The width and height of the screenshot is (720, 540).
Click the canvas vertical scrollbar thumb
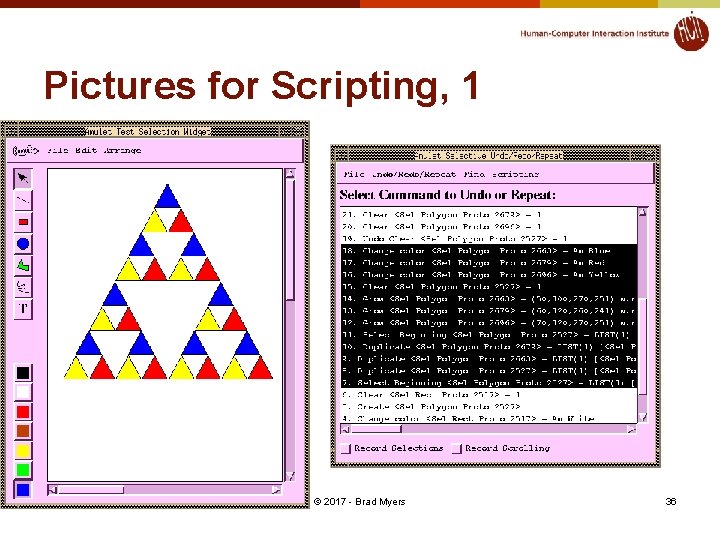click(290, 240)
